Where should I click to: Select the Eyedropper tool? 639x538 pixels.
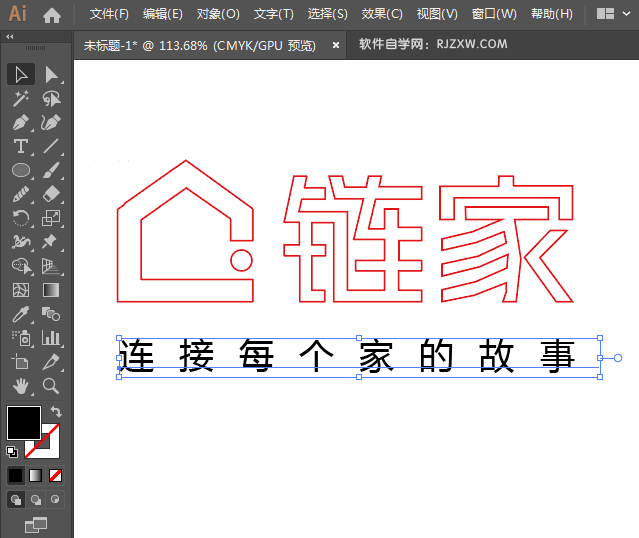click(21, 314)
